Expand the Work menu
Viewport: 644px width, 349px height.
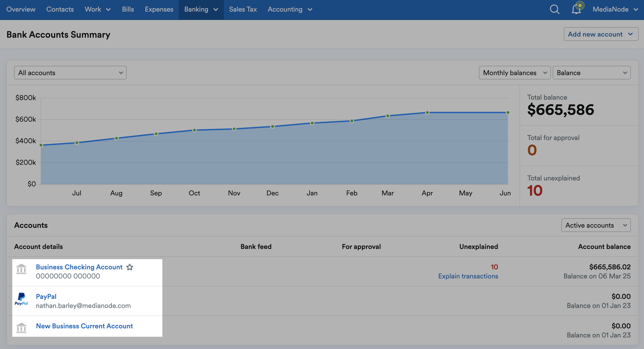(98, 10)
